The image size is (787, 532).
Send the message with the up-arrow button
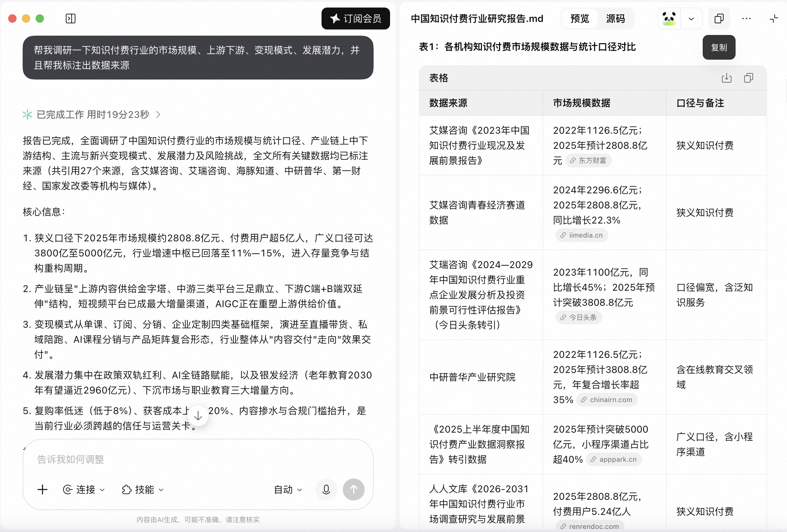354,489
